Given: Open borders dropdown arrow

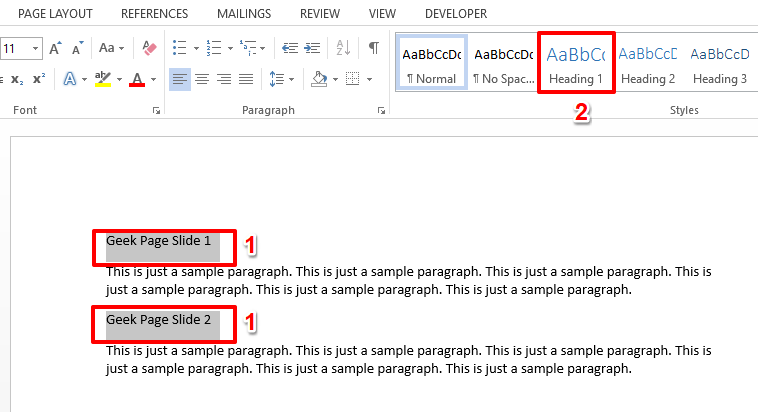Looking at the screenshot, I should click(369, 79).
